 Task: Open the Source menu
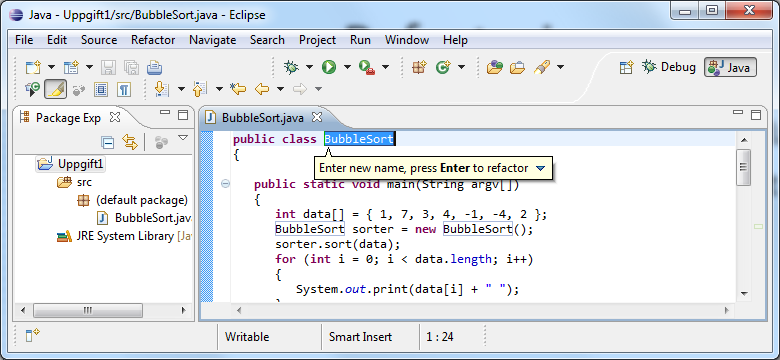click(99, 40)
